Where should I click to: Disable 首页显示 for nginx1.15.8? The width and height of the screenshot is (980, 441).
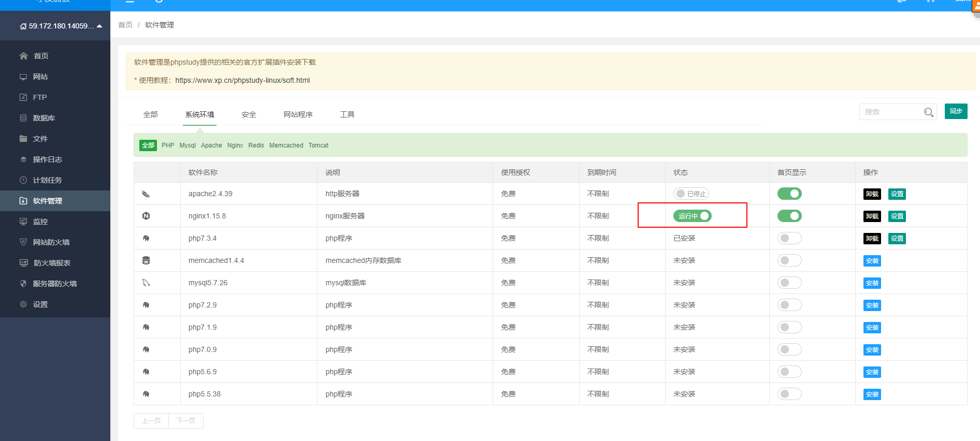coord(789,216)
